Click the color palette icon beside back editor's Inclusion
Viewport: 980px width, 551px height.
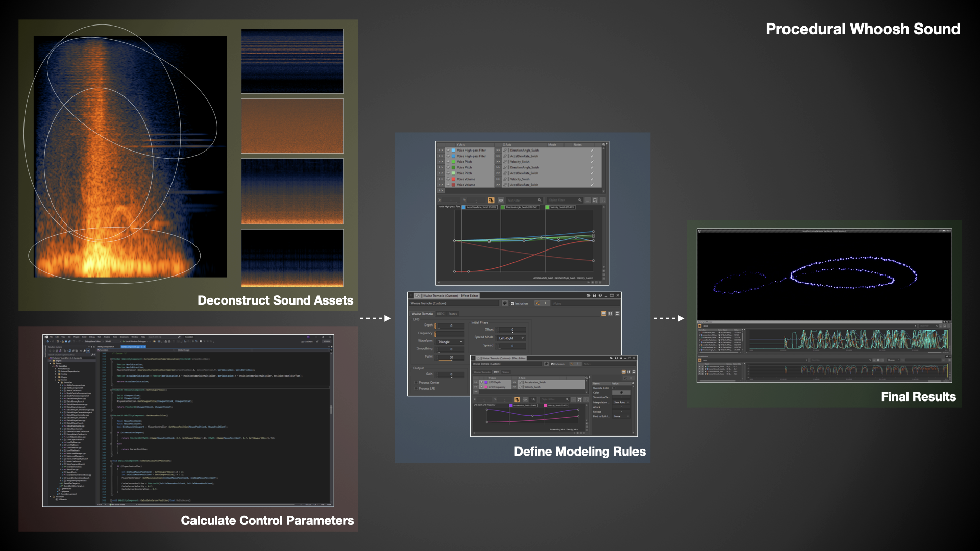click(505, 303)
